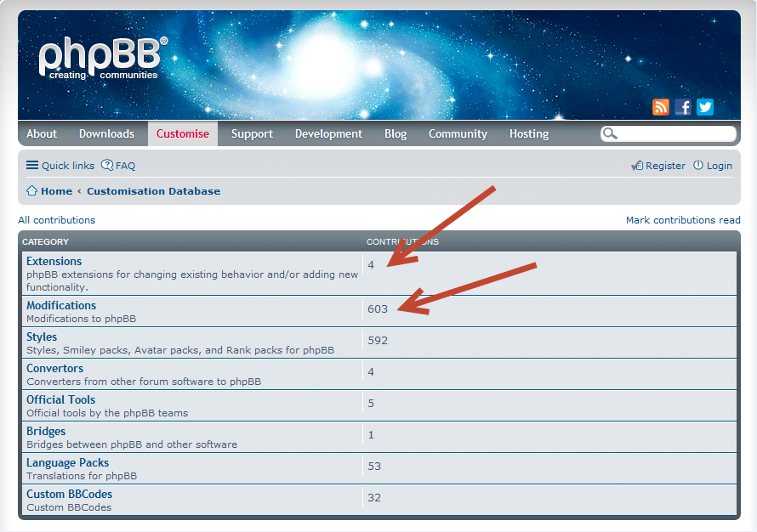Open the Development menu item
757x532 pixels.
(329, 133)
